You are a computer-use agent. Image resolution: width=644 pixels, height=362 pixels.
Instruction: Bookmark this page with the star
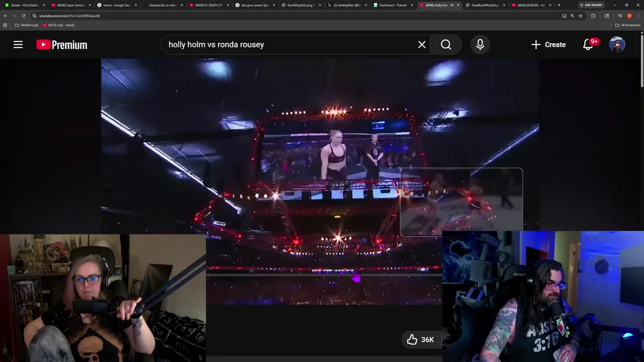click(x=581, y=16)
